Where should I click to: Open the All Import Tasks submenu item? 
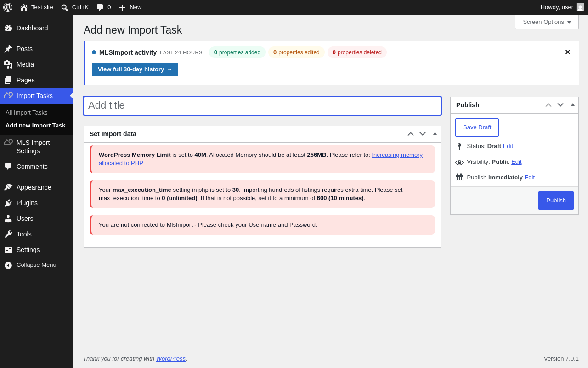(x=27, y=112)
